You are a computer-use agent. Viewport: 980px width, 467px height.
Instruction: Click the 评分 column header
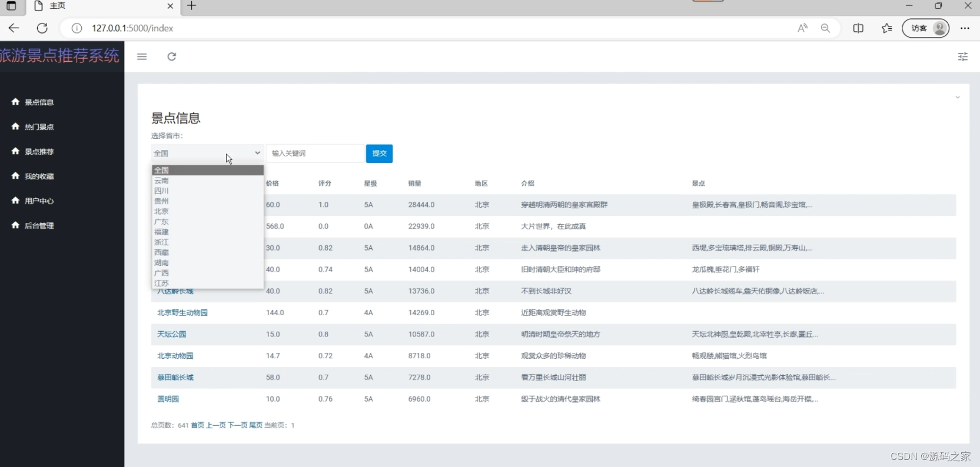(x=325, y=184)
